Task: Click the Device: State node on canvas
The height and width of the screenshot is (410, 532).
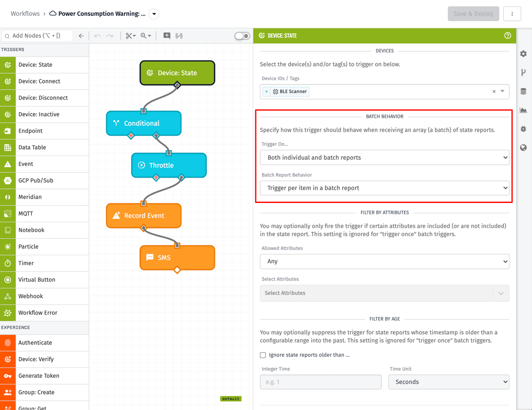Action: coord(177,73)
